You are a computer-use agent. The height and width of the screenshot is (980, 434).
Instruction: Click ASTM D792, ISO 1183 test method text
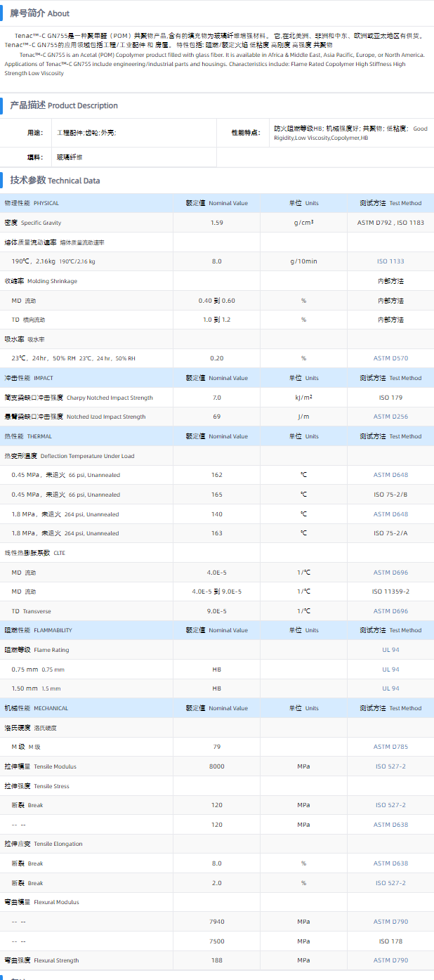pos(390,223)
